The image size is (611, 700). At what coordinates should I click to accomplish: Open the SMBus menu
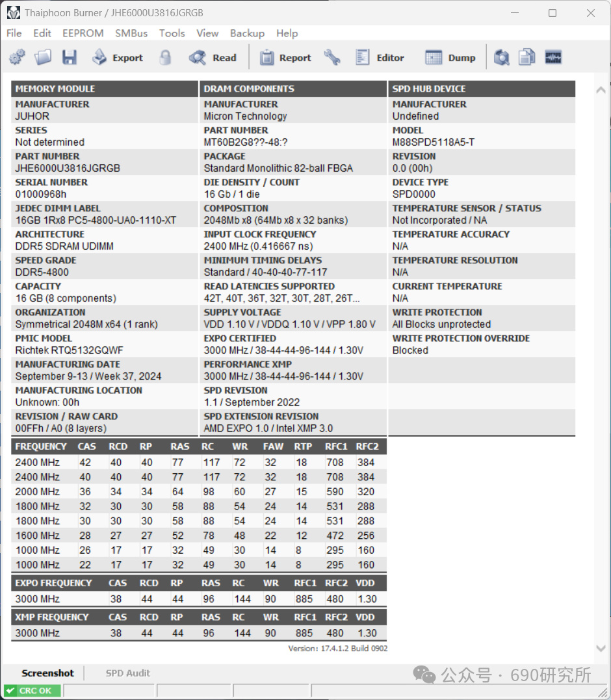point(131,33)
